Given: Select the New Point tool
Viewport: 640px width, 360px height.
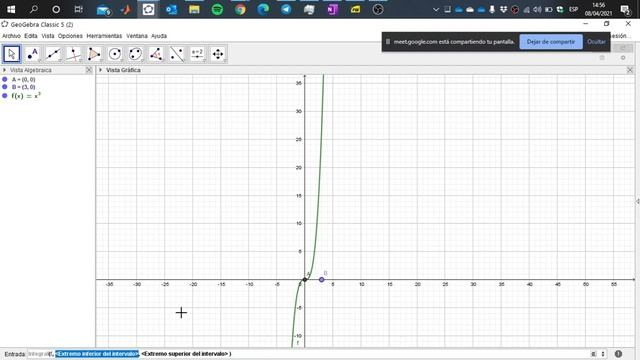Looking at the screenshot, I should coord(32,54).
